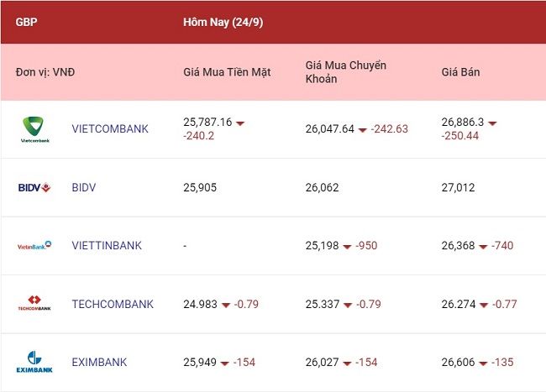Click the red down arrow beside Viettinbank 25,198
546x392 pixels.
pos(347,247)
